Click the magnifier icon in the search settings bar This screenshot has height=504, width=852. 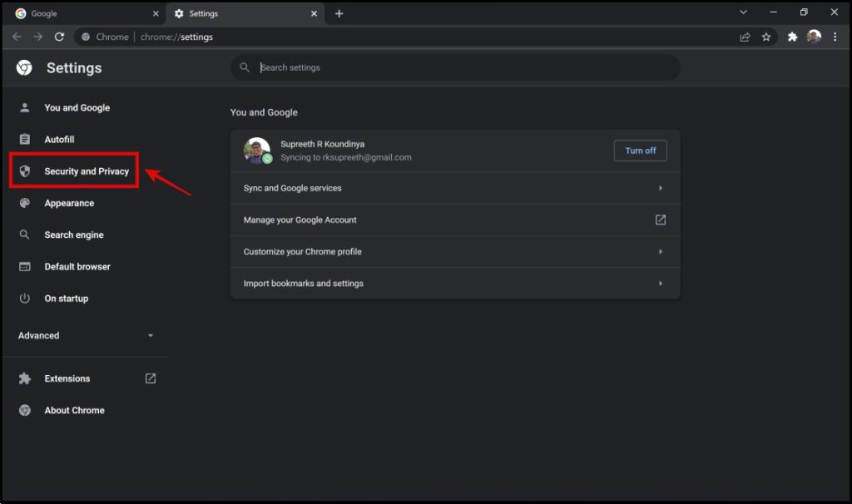tap(245, 67)
